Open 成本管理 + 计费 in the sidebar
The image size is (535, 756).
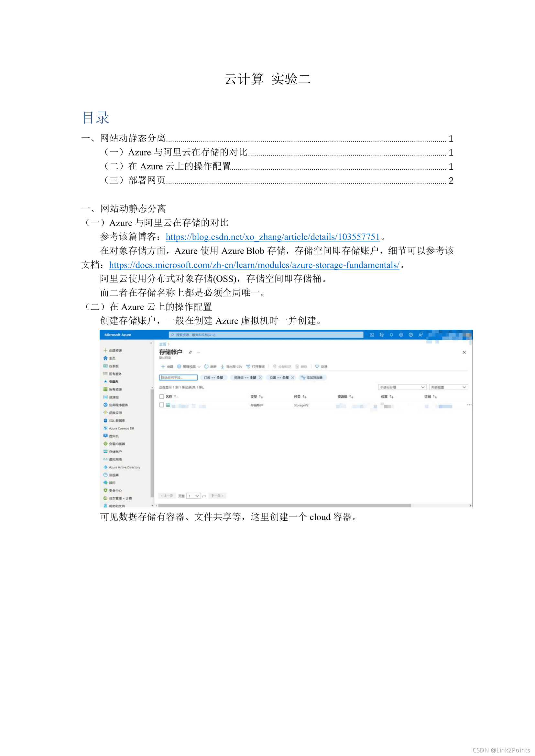(117, 498)
